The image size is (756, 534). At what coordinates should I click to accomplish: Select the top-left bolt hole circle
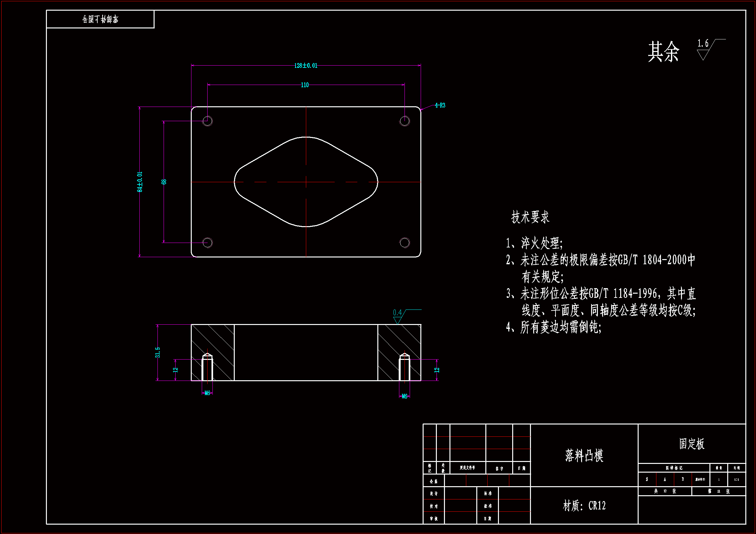208,121
